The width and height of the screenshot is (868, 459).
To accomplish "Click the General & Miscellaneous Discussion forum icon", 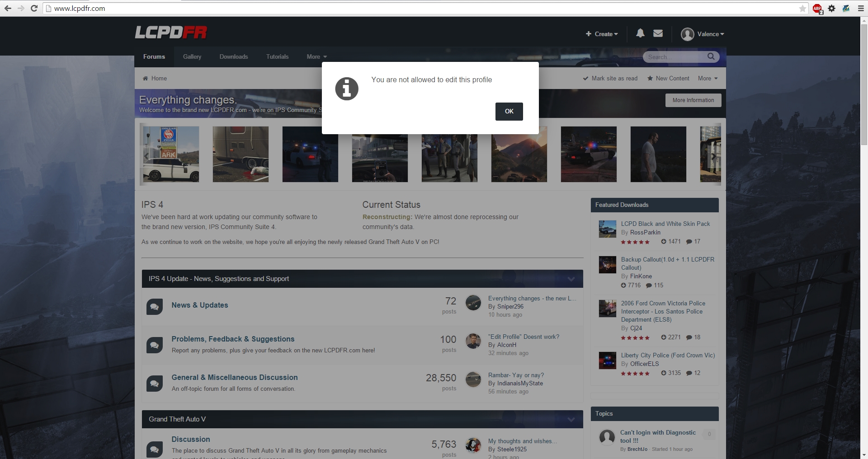I will 155,384.
